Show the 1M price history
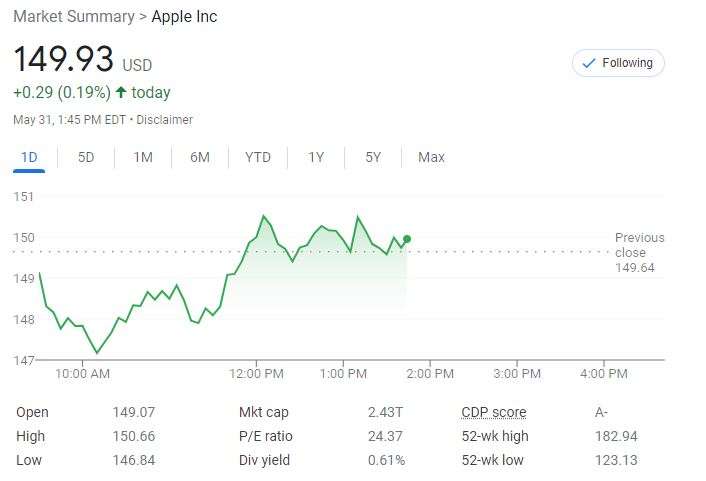 click(x=143, y=157)
